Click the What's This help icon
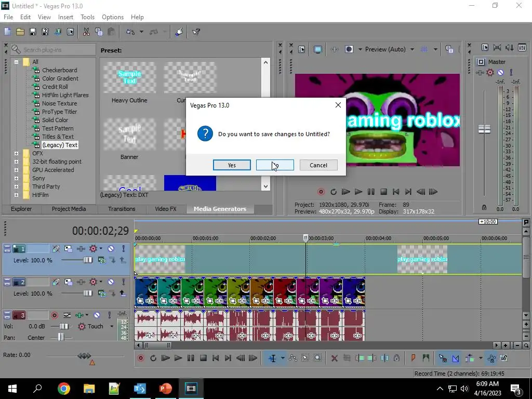The height and width of the screenshot is (399, 532). [196, 32]
